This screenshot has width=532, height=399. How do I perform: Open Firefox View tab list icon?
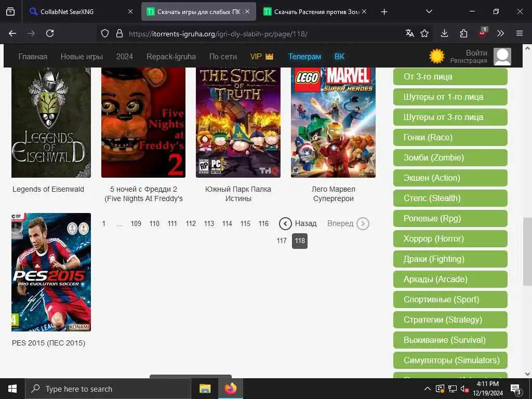(10, 11)
